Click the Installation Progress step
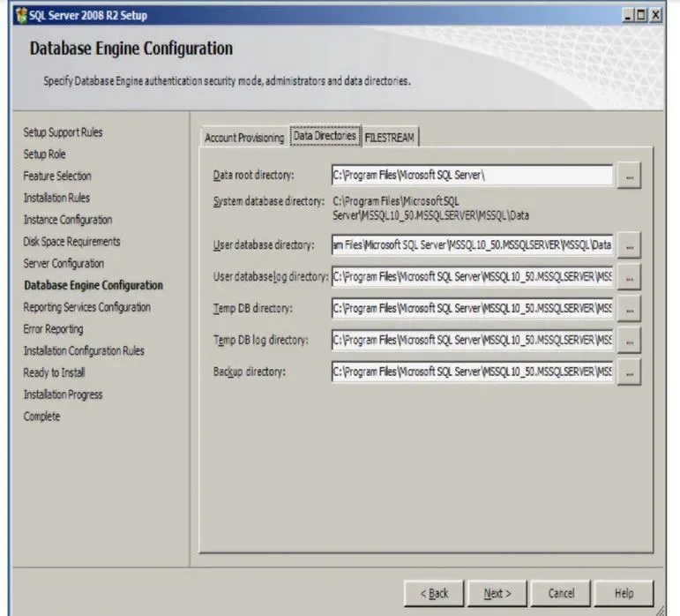The height and width of the screenshot is (616, 680). click(x=63, y=394)
